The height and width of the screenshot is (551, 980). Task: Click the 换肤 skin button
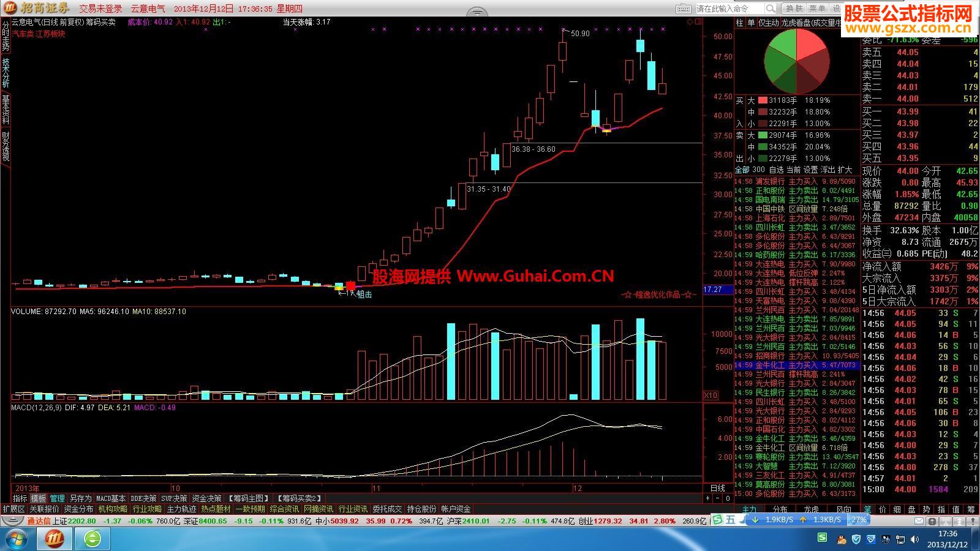(x=794, y=9)
